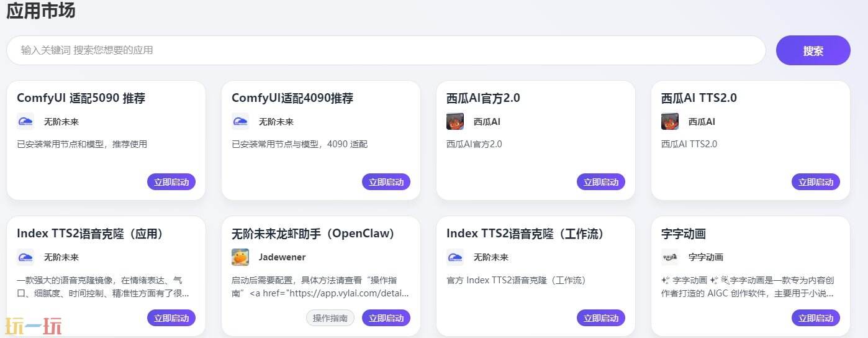Launch ComfyUI 适配5090 推荐 with 立即启动

(x=171, y=182)
